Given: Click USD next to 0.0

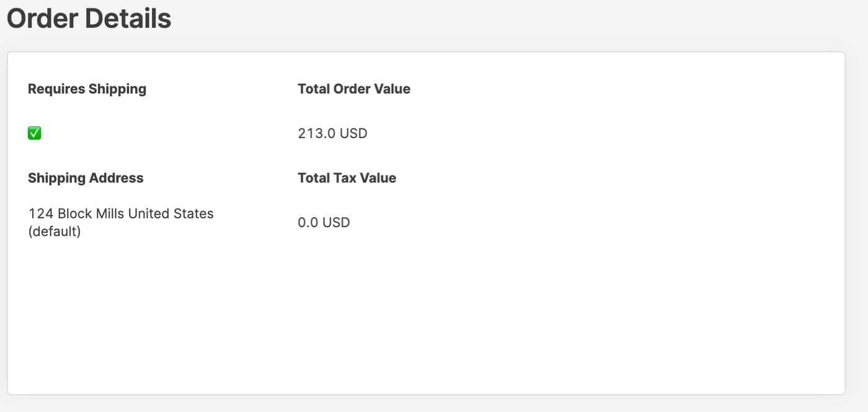Looking at the screenshot, I should 336,222.
